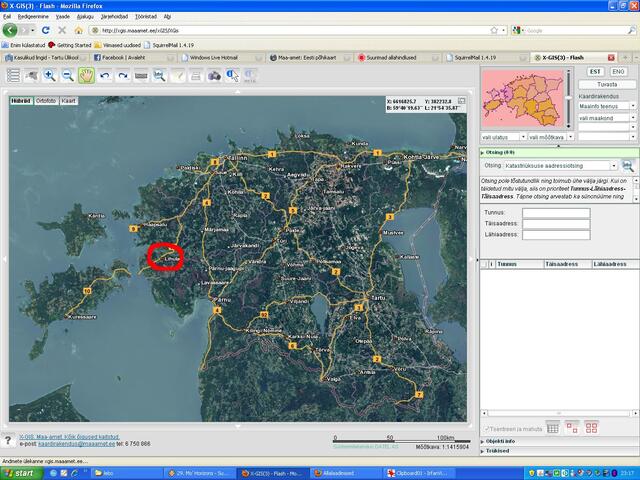Click the Firefox home button

[x=78, y=30]
